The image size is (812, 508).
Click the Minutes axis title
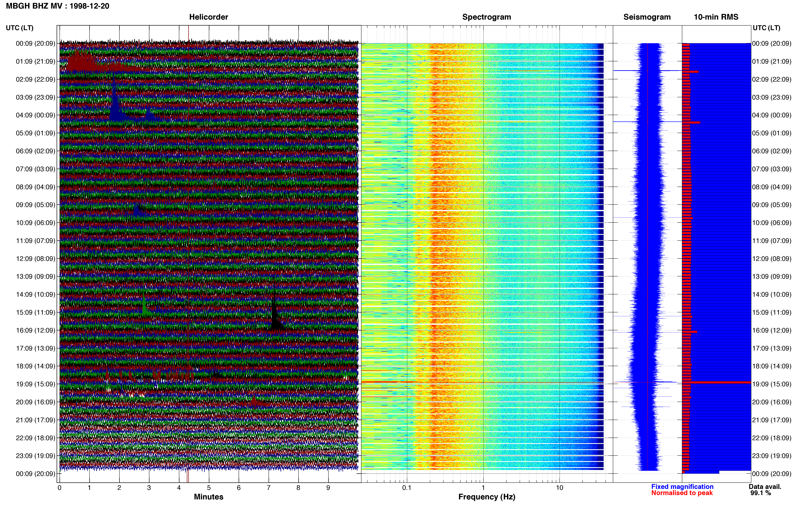click(209, 497)
